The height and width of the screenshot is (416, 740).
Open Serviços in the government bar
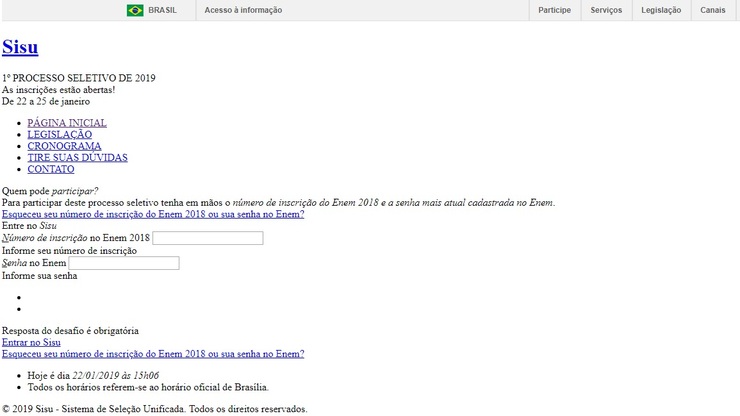tap(606, 10)
